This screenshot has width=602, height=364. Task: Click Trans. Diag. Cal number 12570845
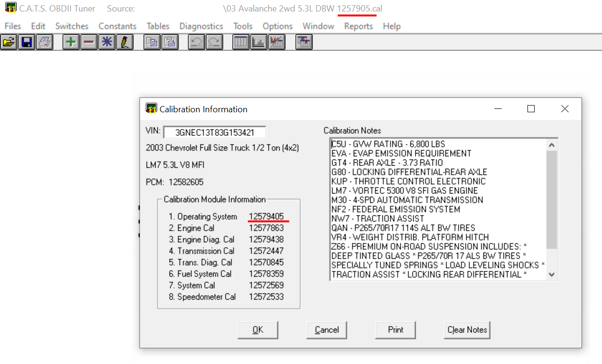[267, 262]
